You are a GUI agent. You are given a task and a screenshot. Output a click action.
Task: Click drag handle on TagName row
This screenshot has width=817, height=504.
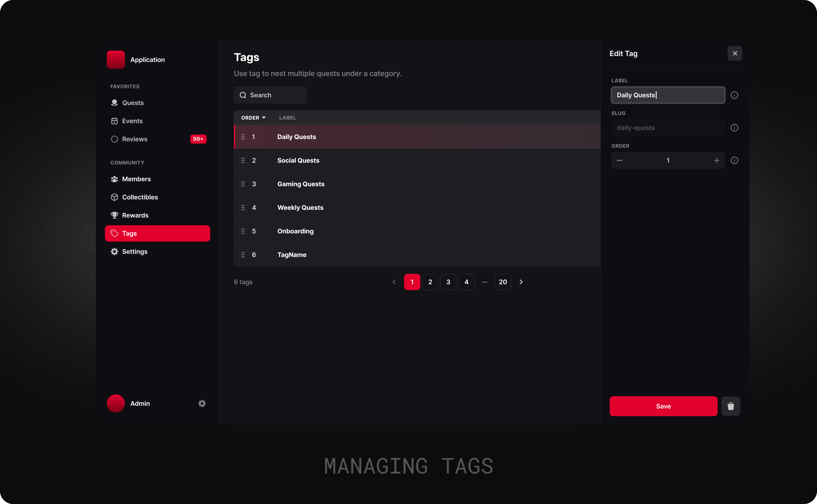coord(243,255)
